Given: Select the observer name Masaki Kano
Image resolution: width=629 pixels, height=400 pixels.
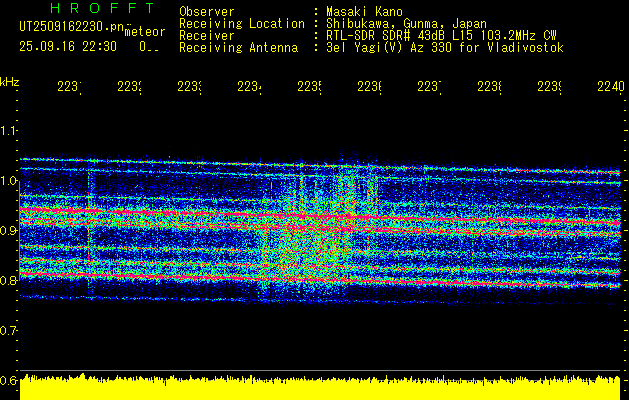Looking at the screenshot, I should (364, 12).
